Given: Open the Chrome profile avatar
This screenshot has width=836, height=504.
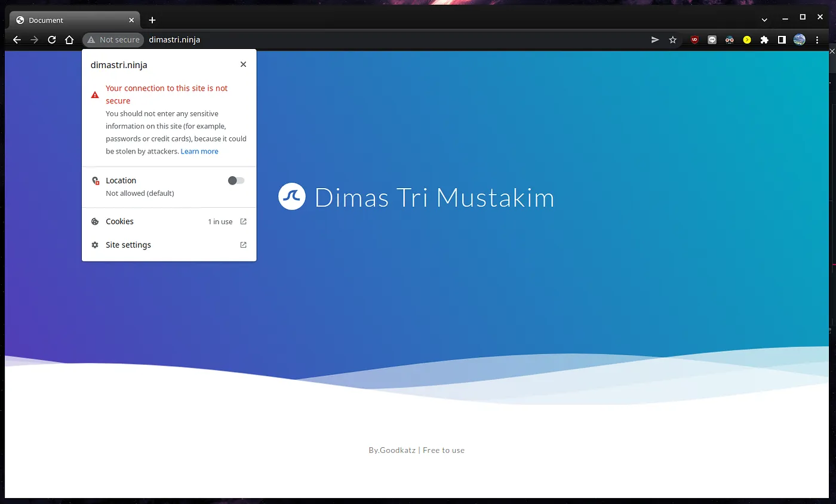Looking at the screenshot, I should click(x=799, y=40).
